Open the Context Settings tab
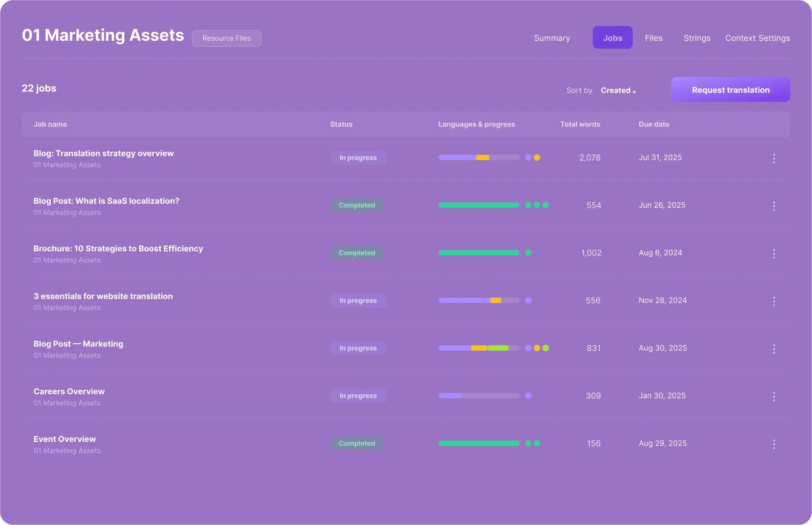This screenshot has width=812, height=525. click(757, 38)
